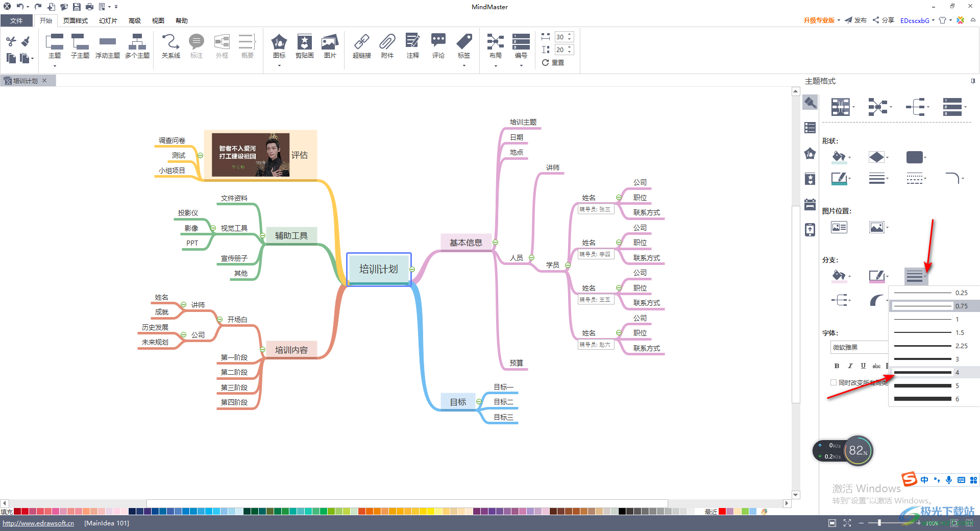Viewport: 980px width, 531px height.
Task: Switch to the 幻灯片 tab
Action: click(x=108, y=20)
